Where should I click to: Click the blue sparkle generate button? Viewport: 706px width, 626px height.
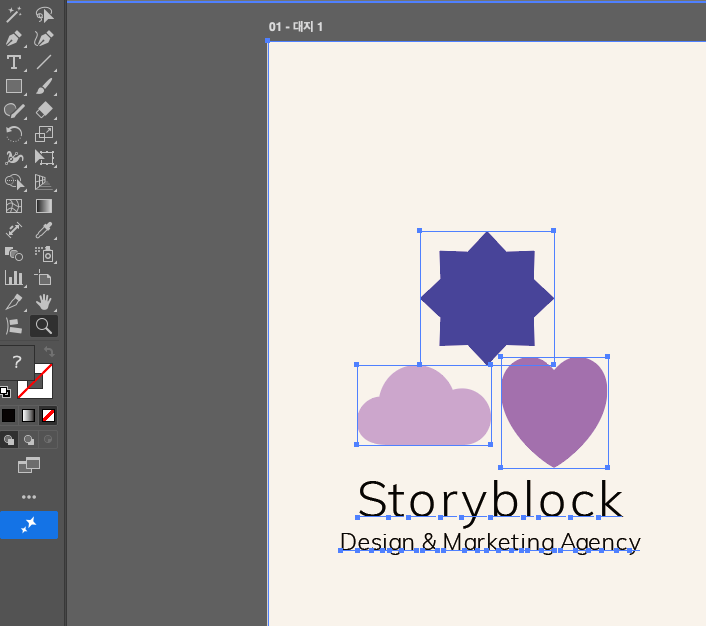coord(29,525)
